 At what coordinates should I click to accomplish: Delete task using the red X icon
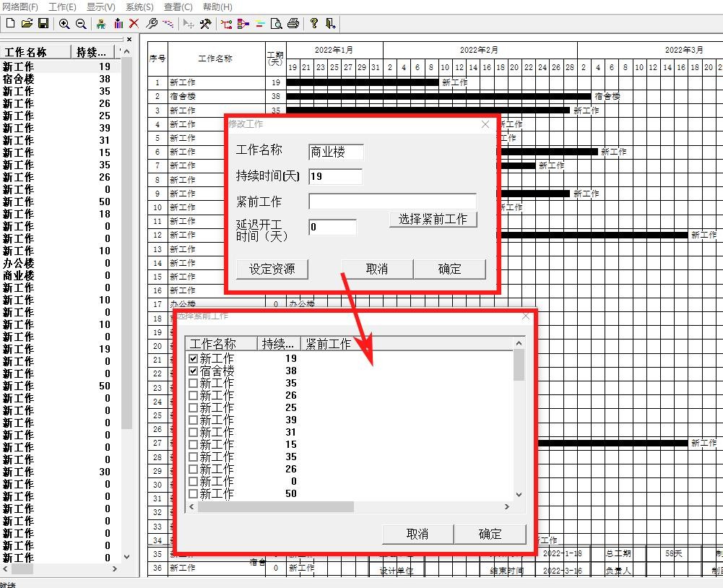pyautogui.click(x=134, y=24)
